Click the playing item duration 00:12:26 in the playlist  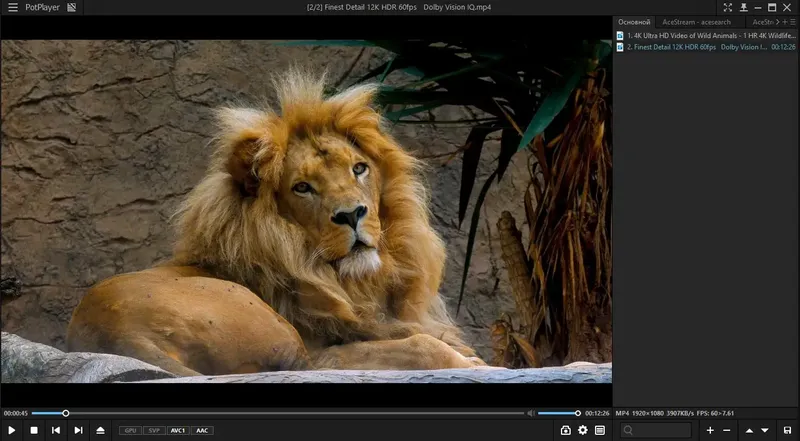[x=783, y=47]
